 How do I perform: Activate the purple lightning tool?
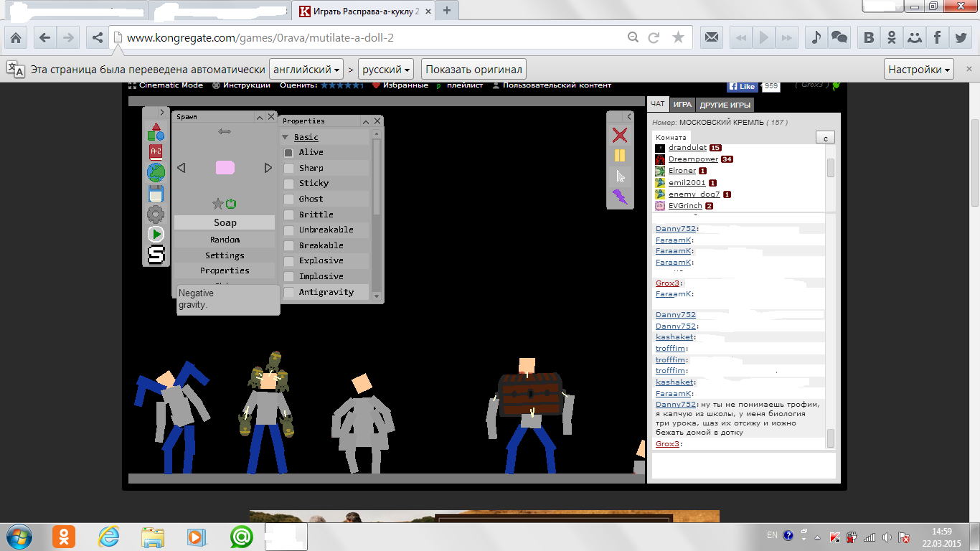[620, 197]
